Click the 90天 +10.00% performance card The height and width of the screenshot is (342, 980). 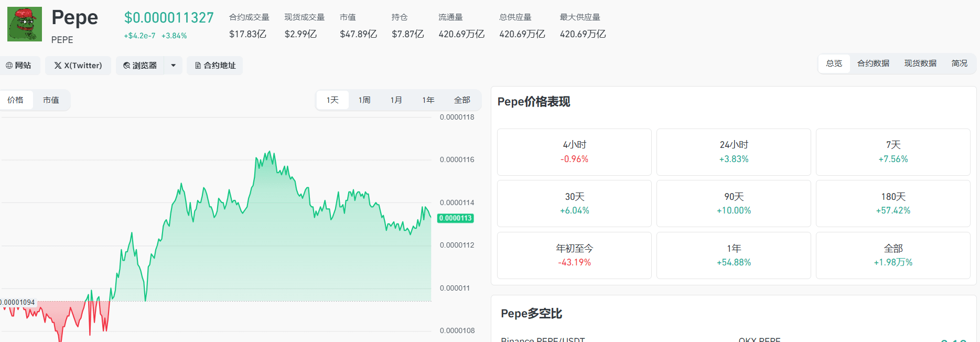(x=734, y=204)
